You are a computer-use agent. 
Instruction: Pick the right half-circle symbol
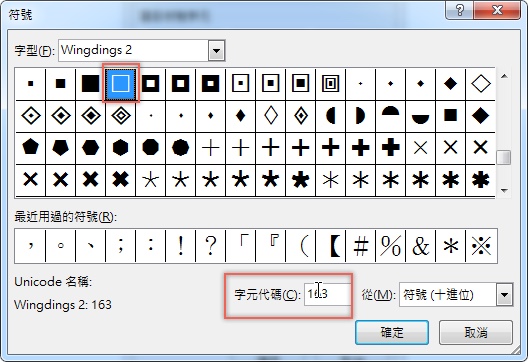[x=360, y=116]
